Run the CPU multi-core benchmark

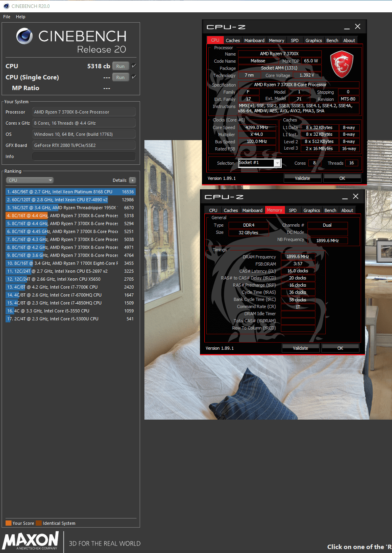(121, 66)
